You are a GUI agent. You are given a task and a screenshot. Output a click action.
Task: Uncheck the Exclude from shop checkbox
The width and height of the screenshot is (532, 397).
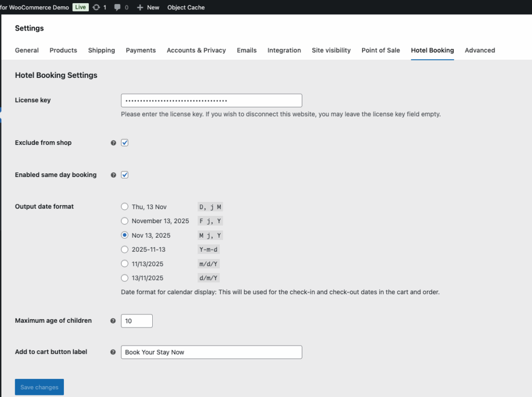point(125,143)
